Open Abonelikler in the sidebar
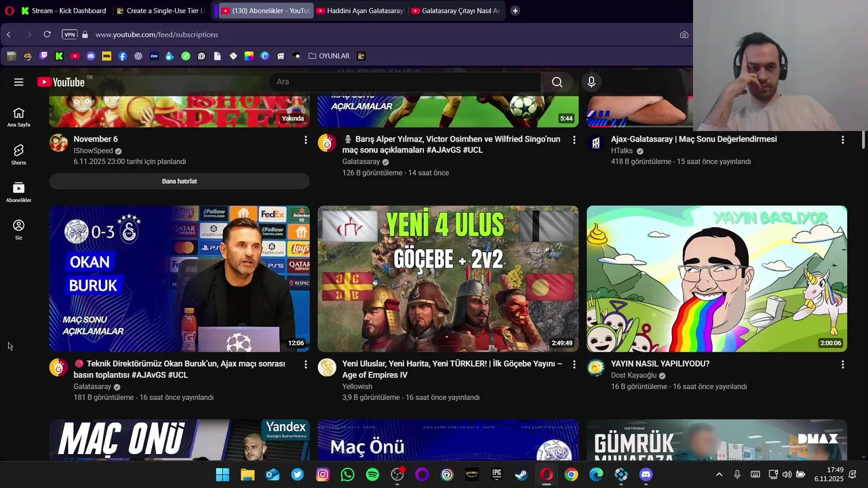 pyautogui.click(x=18, y=192)
